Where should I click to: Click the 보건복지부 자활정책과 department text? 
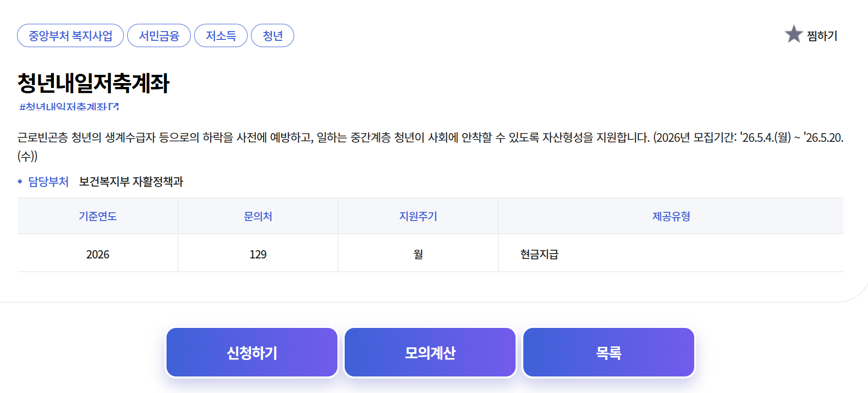[131, 182]
